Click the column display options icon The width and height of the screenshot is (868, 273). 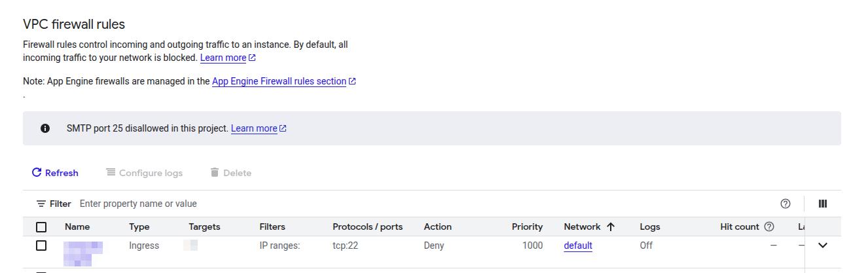coord(823,204)
